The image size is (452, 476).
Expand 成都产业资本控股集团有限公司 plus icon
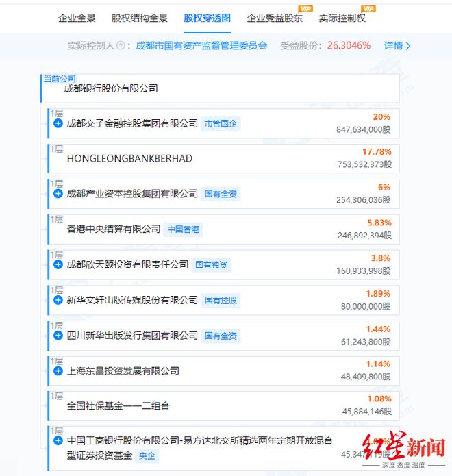58,194
